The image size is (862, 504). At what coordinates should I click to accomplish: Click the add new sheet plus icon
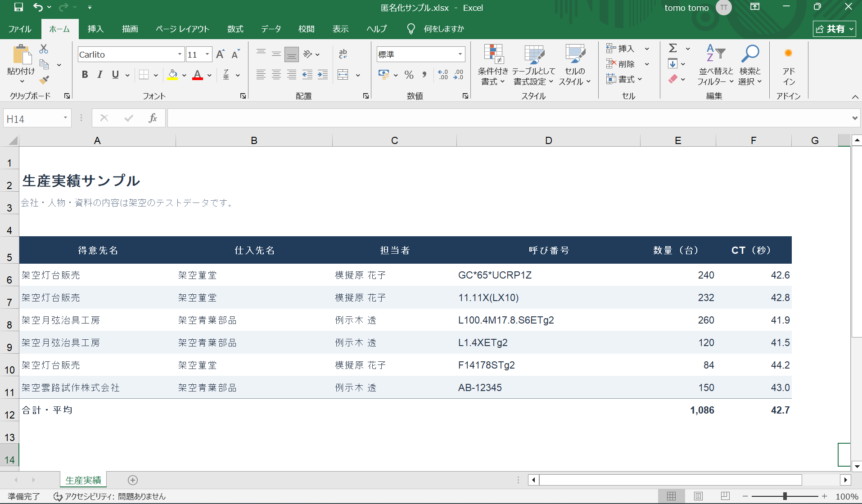133,480
